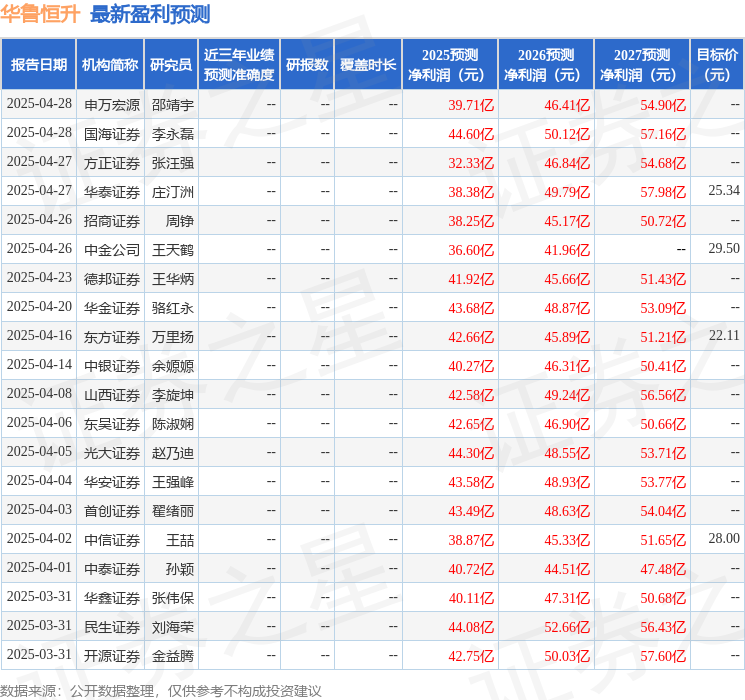Click the 2025-04-08 report date

click(39, 393)
